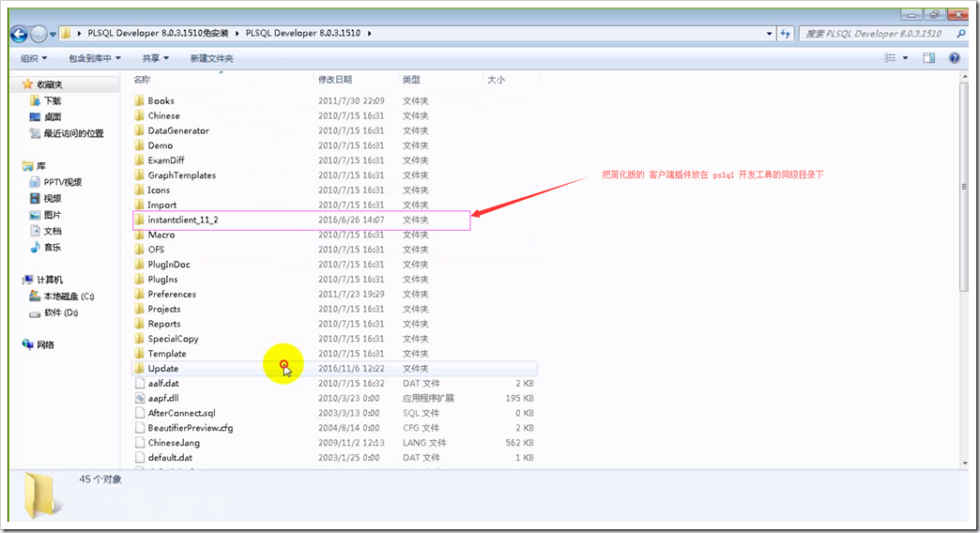Select the Import folder icon
This screenshot has height=533, width=980.
[x=139, y=205]
